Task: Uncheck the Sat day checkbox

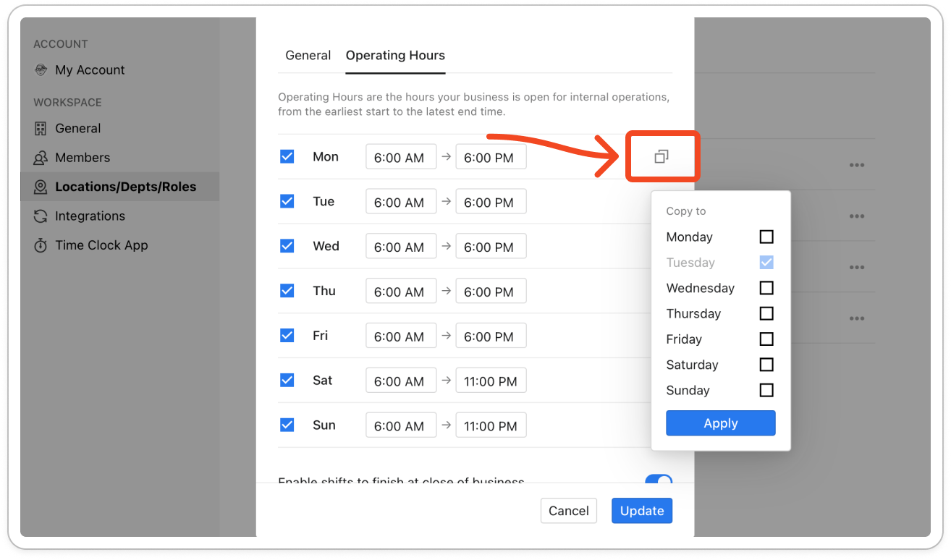Action: tap(287, 381)
